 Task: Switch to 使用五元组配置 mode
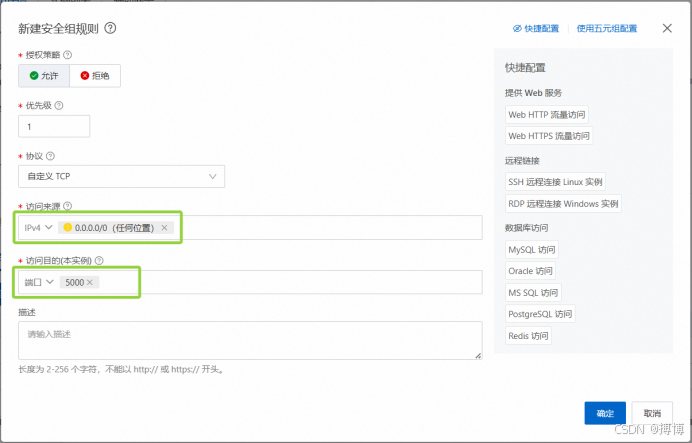pos(607,29)
